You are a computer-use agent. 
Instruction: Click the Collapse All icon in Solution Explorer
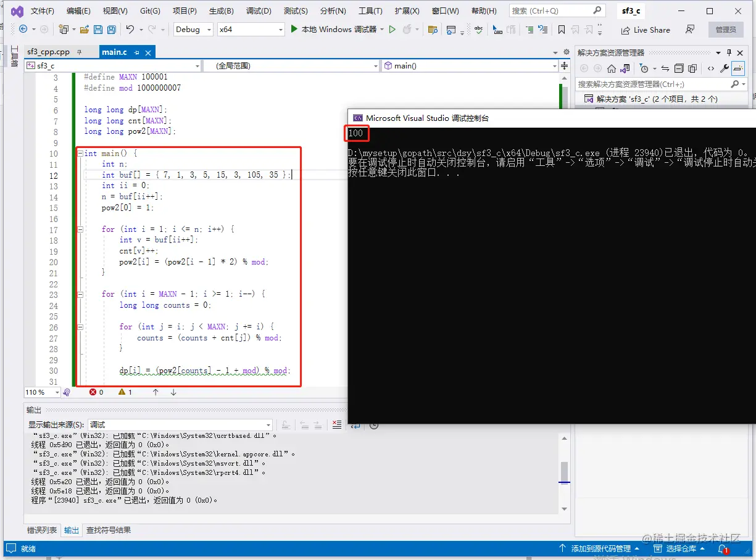679,68
